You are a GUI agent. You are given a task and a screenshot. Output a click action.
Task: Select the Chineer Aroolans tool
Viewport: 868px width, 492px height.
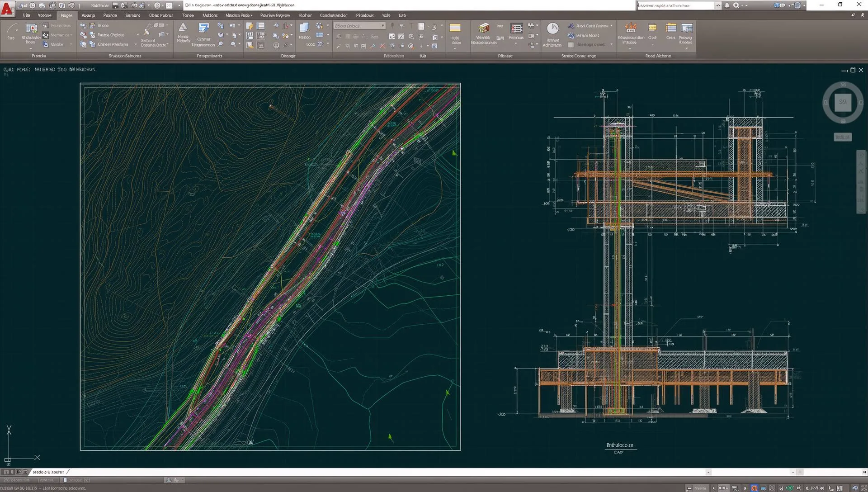click(x=108, y=44)
